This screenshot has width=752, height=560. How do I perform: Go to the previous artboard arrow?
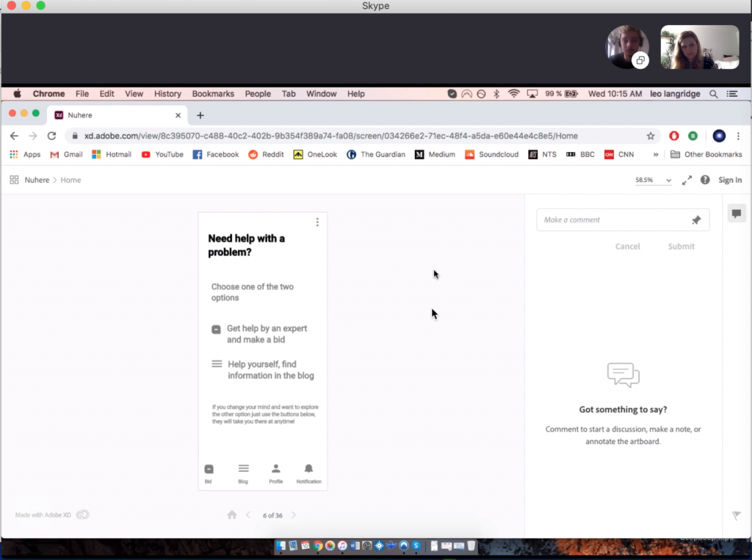(248, 515)
